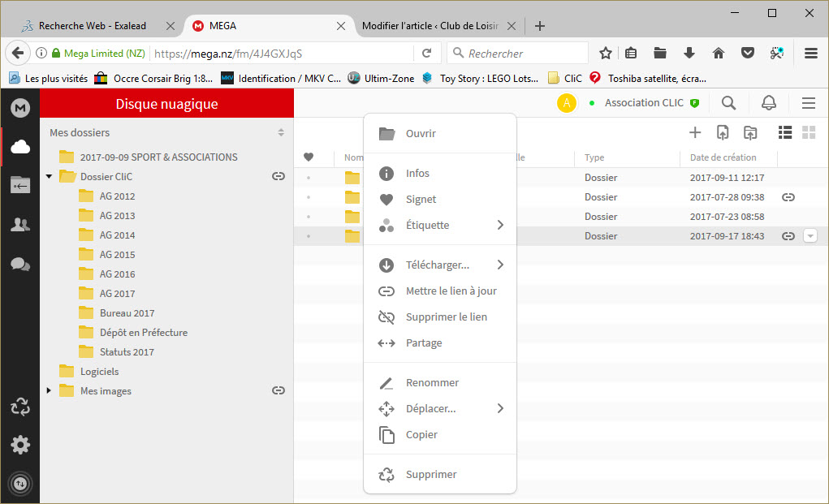
Task: Click the mega.nz URL address bar
Action: pyautogui.click(x=283, y=54)
